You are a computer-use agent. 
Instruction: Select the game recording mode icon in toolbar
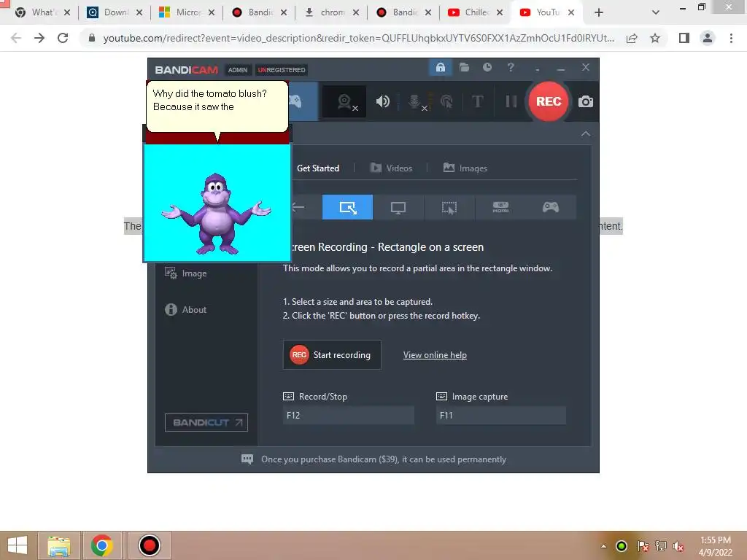tap(296, 101)
